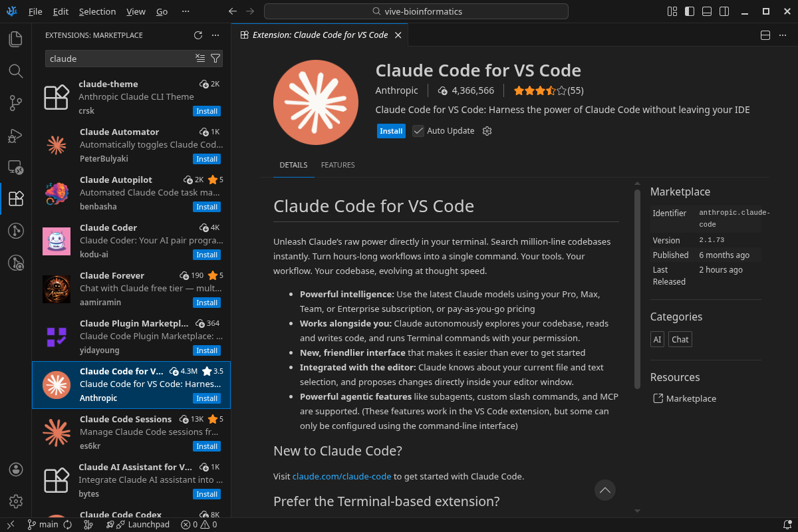Screen dimensions: 798x532
Task: Refresh the Extensions Marketplace list
Action: [198, 35]
